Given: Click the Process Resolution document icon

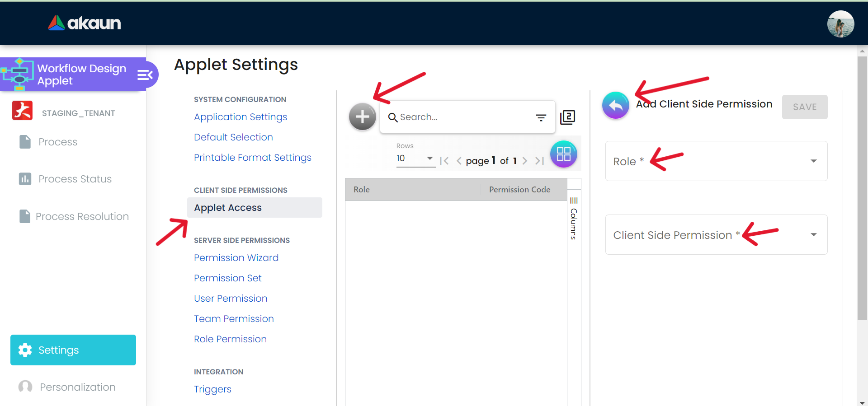Looking at the screenshot, I should tap(25, 216).
